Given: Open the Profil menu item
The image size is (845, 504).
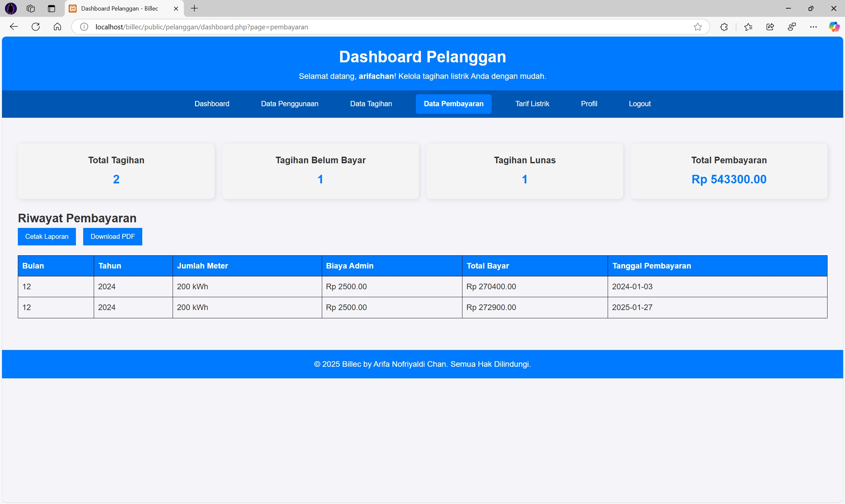Looking at the screenshot, I should click(589, 104).
